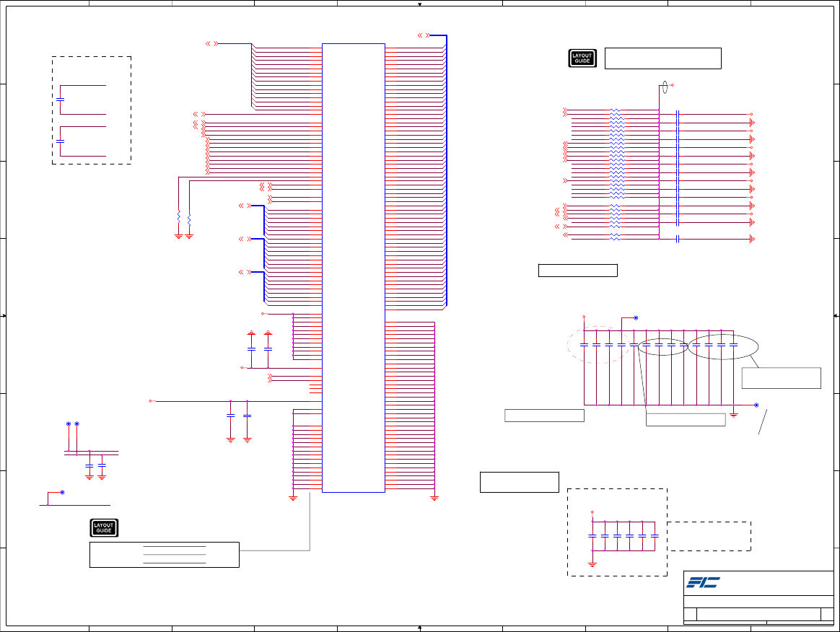Click the LAYOUT GUIDE badge beside the resistor network note
The width and height of the screenshot is (840, 632).
tap(582, 58)
